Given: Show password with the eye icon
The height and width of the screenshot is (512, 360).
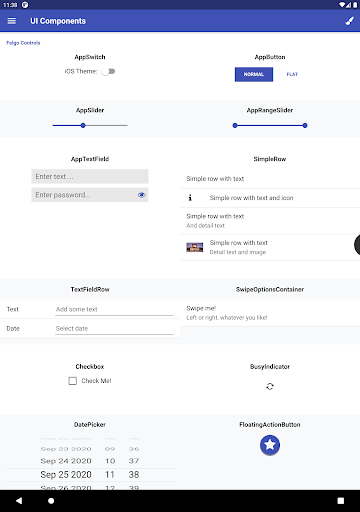Looking at the screenshot, I should [142, 195].
